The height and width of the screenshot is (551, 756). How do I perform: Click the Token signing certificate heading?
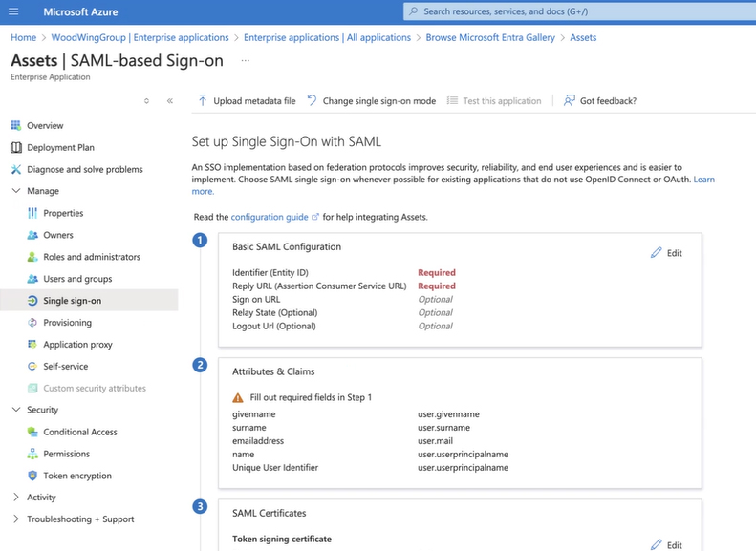coord(282,539)
